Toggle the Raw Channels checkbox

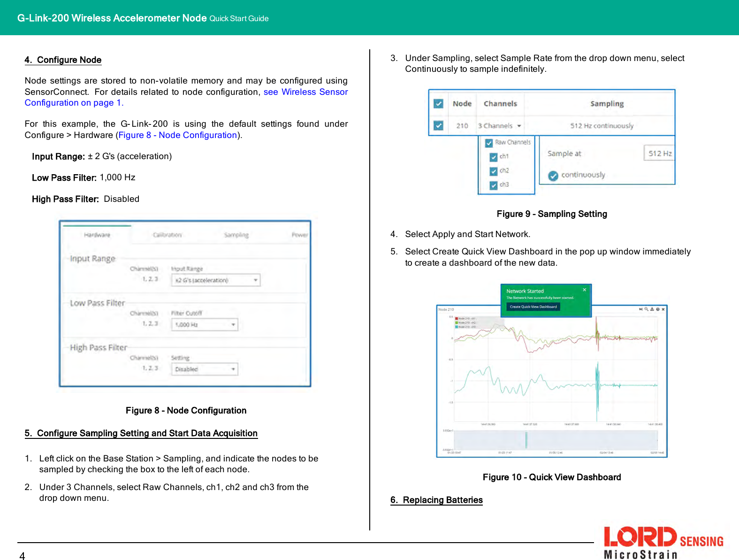[x=489, y=143]
